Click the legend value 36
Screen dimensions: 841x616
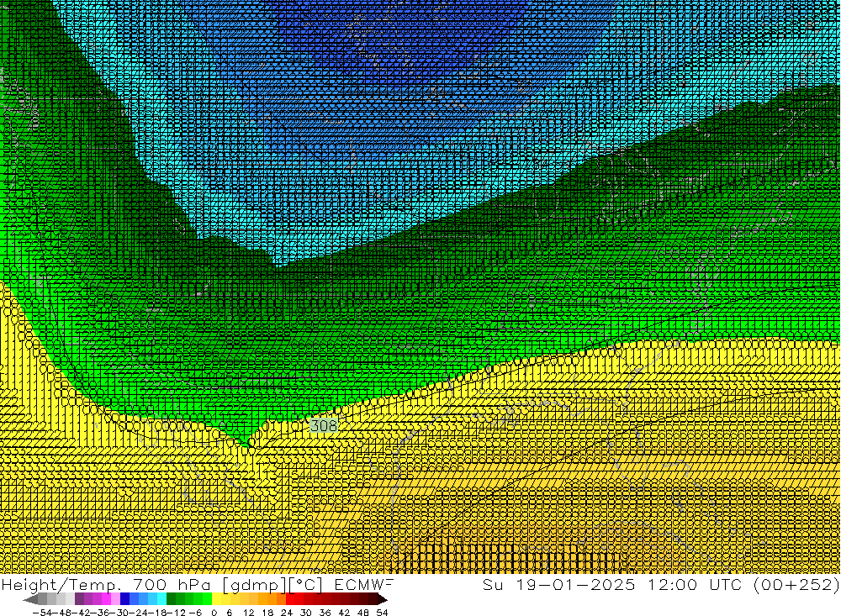[325, 613]
